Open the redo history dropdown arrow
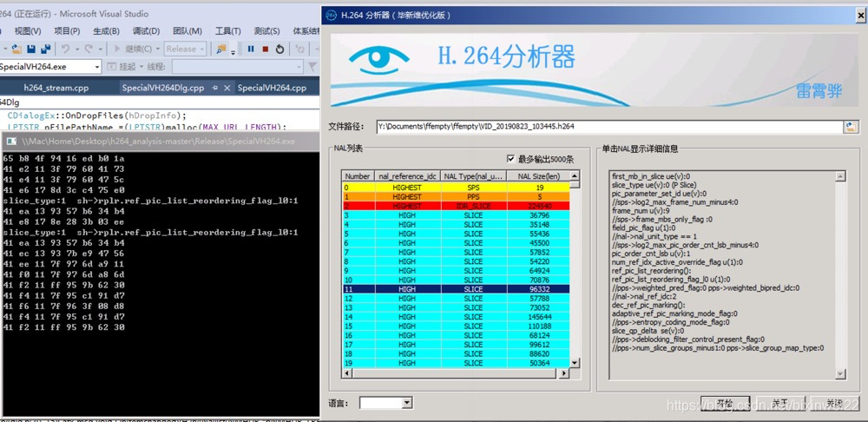This screenshot has height=422, width=868. 100,49
